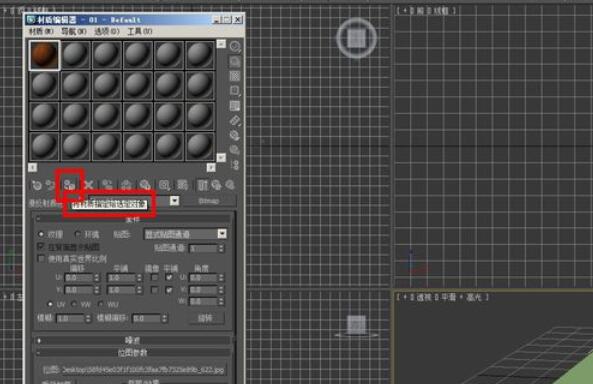
Task: Click the W angle spinner arrows
Action: pos(222,302)
